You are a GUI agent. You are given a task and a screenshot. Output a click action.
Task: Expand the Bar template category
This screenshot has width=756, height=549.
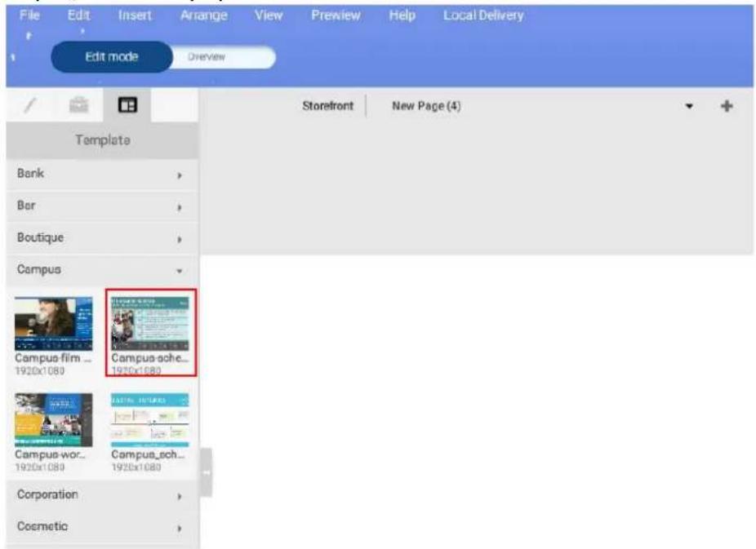coord(102,206)
